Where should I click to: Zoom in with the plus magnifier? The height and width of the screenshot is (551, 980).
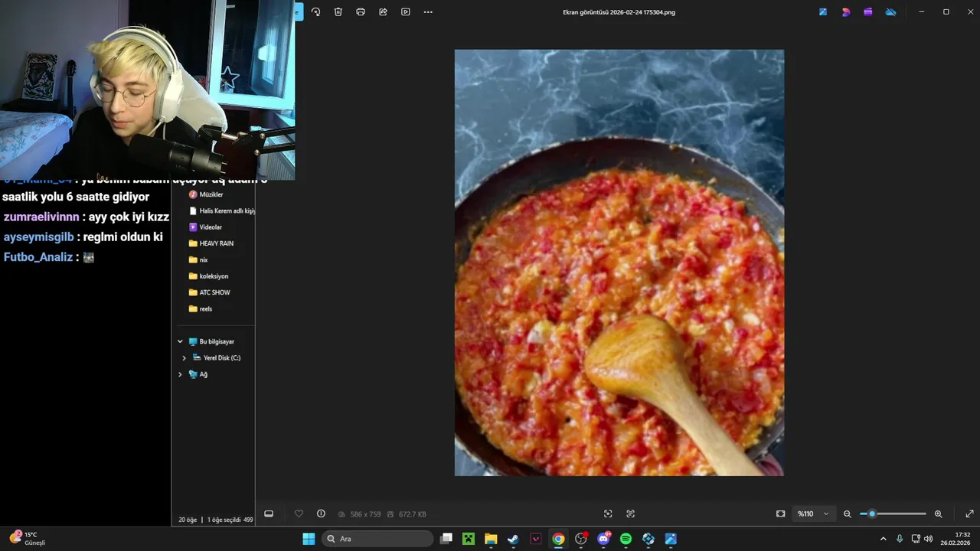point(939,514)
